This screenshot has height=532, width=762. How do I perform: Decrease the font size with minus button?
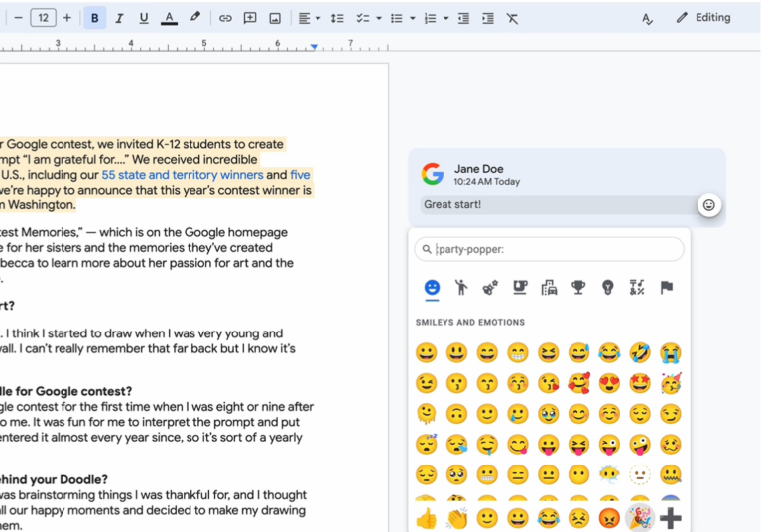point(19,18)
